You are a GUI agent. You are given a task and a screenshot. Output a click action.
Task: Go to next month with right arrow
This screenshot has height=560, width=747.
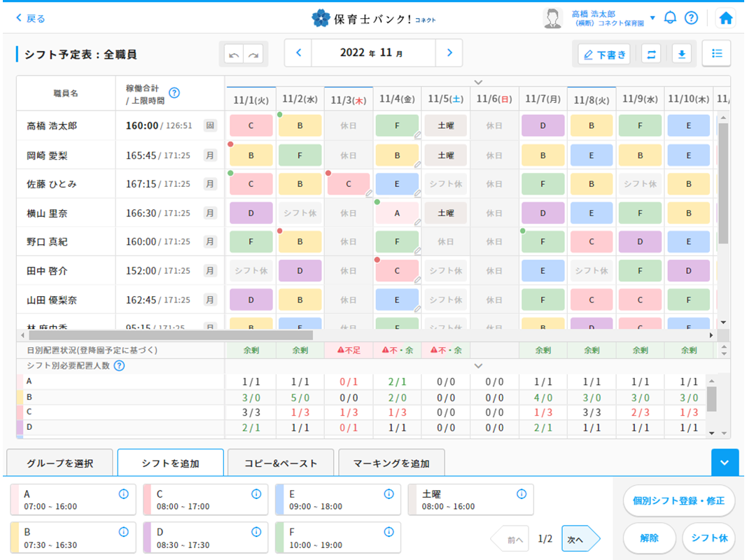pyautogui.click(x=449, y=52)
